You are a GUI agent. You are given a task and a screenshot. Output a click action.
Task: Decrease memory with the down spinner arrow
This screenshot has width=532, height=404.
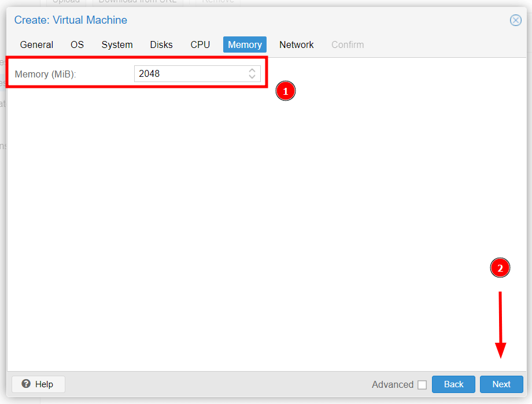point(252,77)
